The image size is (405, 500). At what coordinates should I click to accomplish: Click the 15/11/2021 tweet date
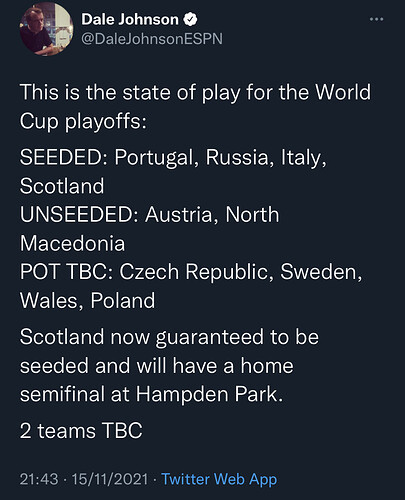click(110, 479)
